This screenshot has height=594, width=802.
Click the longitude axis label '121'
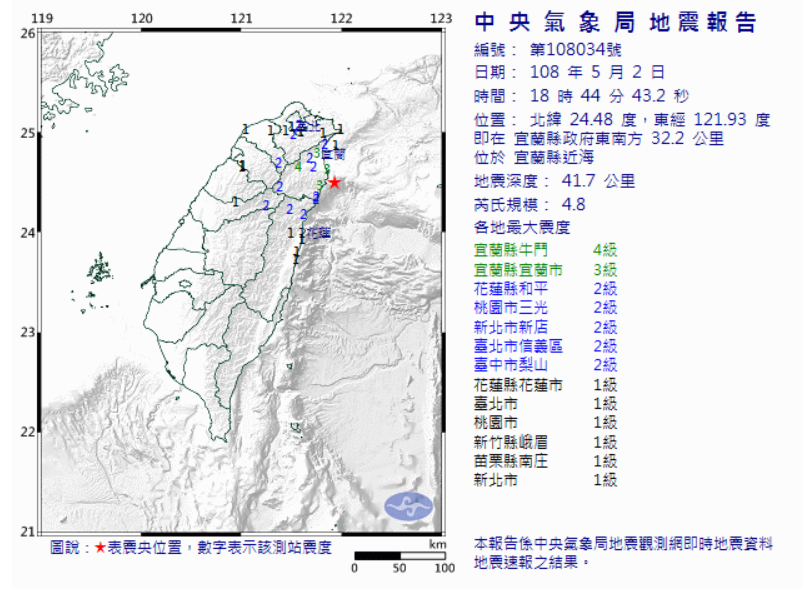tap(241, 19)
